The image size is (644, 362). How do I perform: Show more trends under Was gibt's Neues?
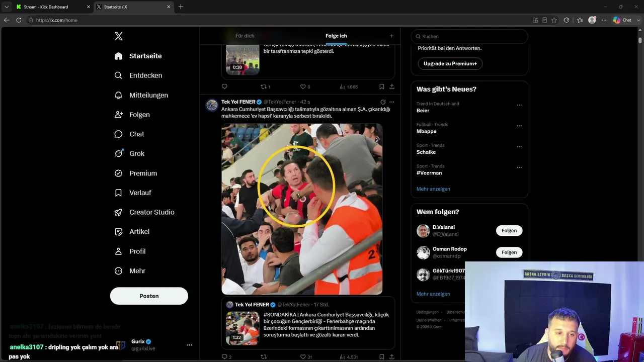click(433, 189)
